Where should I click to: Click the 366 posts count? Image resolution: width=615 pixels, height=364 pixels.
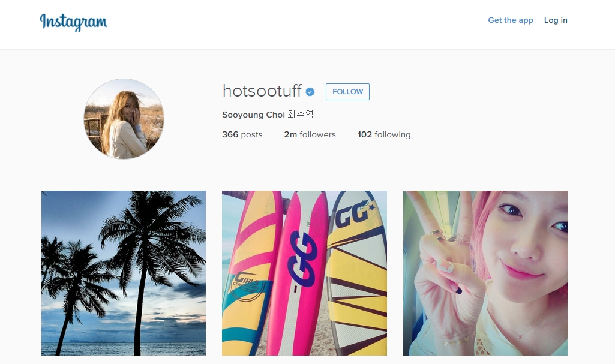pos(242,134)
